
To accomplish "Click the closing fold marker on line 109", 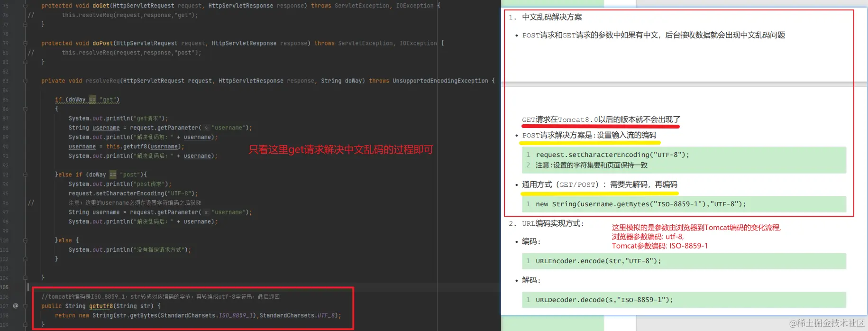I will (x=25, y=325).
